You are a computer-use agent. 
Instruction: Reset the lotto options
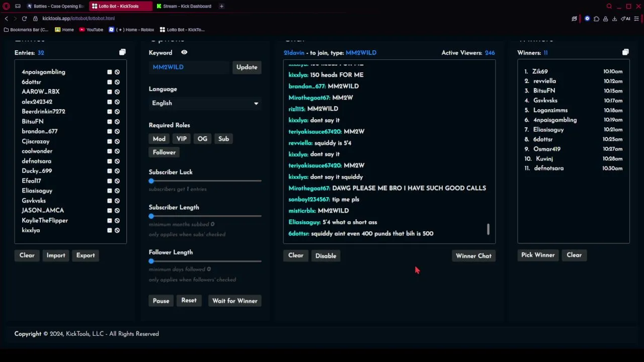(x=189, y=301)
